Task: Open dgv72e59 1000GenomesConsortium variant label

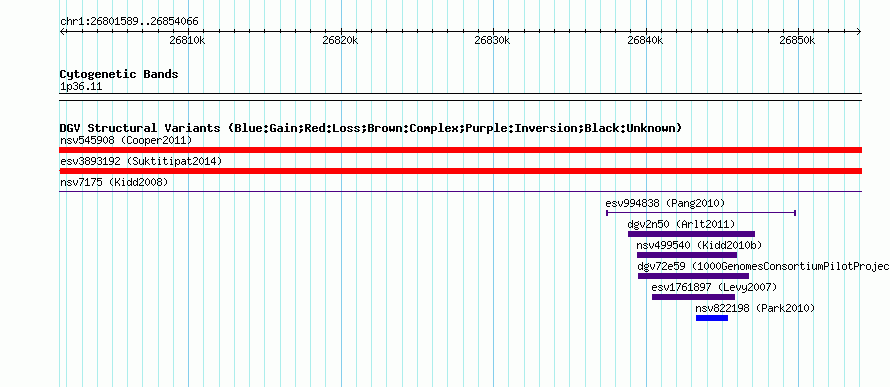Action: tap(763, 266)
